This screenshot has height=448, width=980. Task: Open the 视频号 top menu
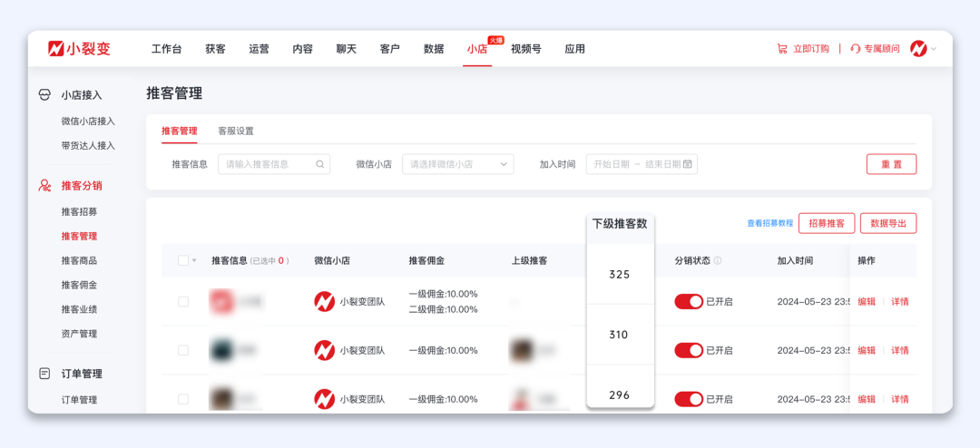click(525, 49)
